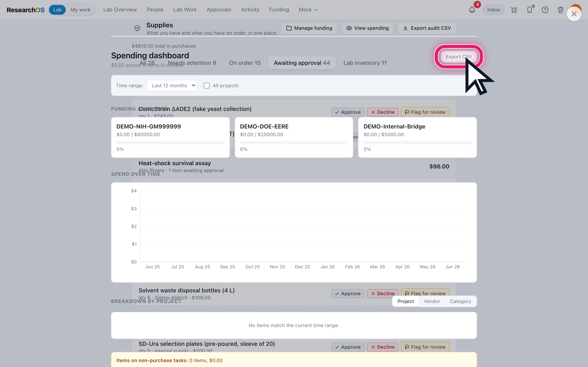
Task: Click the Export CSV button
Action: (459, 56)
